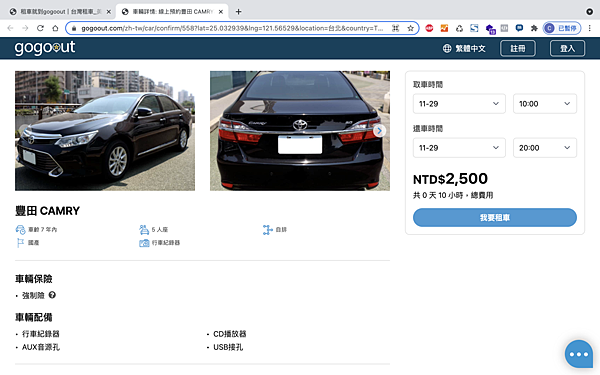Open the return date 11-29 dropdown
The image size is (600, 375).
pyautogui.click(x=459, y=148)
